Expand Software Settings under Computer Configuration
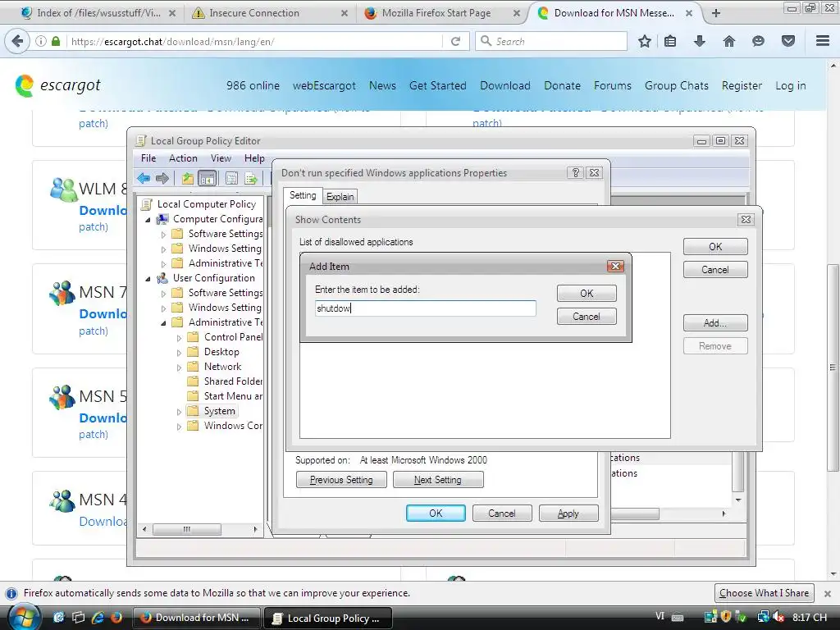The height and width of the screenshot is (630, 840). (163, 234)
